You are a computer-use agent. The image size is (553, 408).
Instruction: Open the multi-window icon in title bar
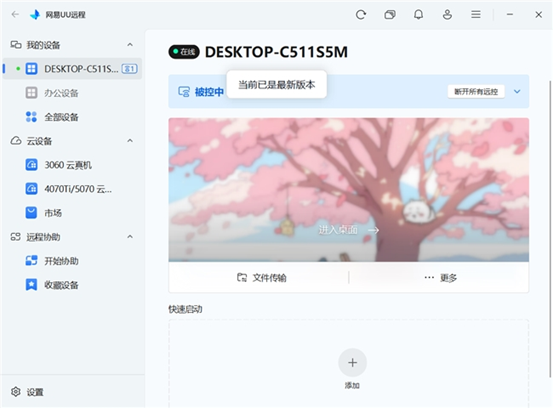tap(390, 14)
